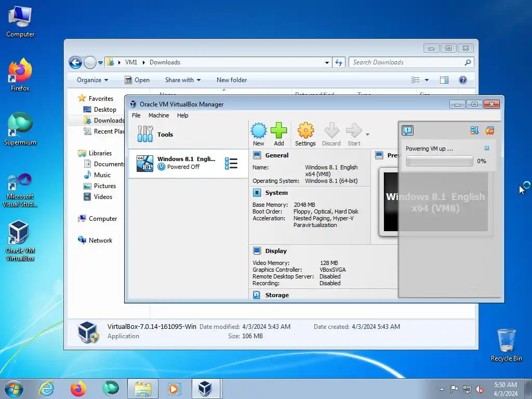This screenshot has width=532, height=399.
Task: Click the General section header
Action: tap(277, 155)
